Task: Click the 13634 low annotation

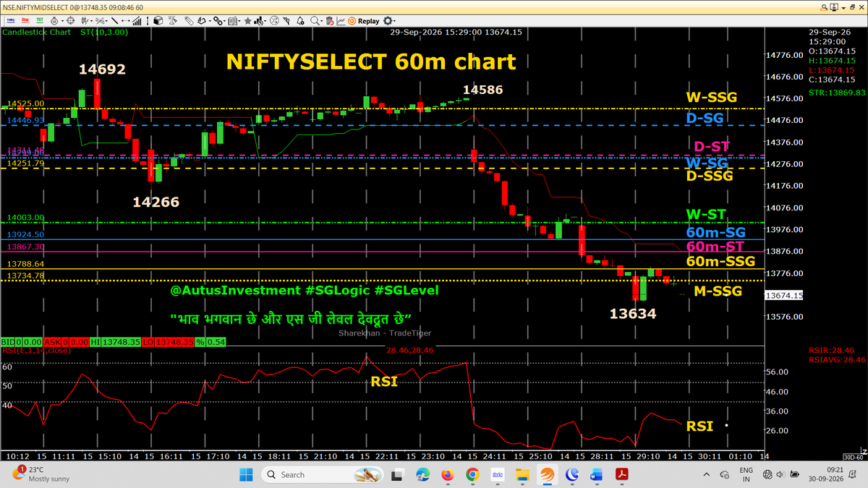Action: click(x=633, y=314)
